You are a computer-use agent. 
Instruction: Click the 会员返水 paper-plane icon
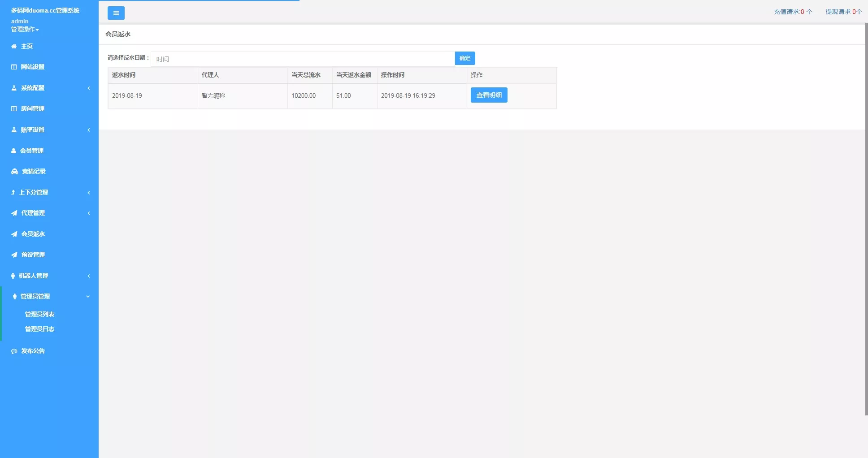(13, 234)
